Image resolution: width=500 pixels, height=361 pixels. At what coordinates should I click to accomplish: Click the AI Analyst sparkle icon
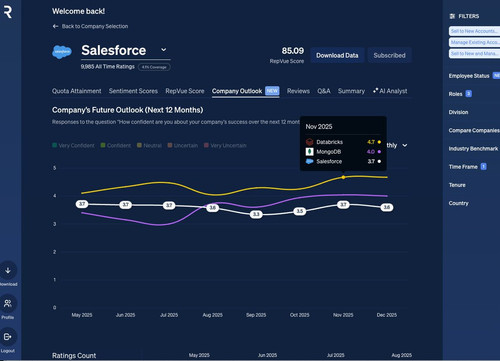click(375, 91)
